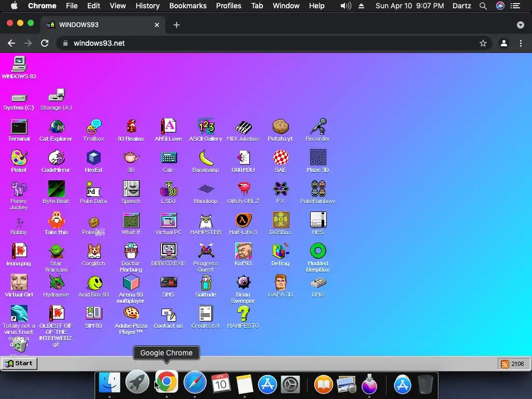Image resolution: width=532 pixels, height=399 pixels.
Task: Launch Speech face icon
Action: 131,190
